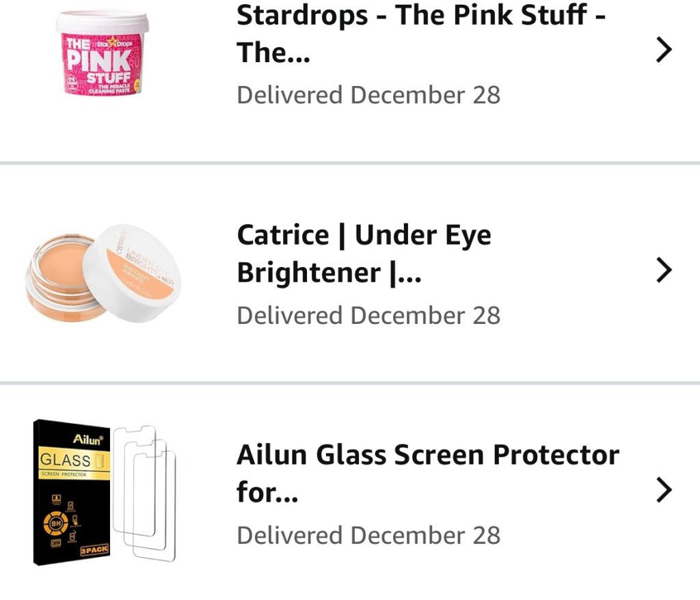700x600 pixels.
Task: Click the delivery date below the Catrice title
Action: tap(368, 316)
